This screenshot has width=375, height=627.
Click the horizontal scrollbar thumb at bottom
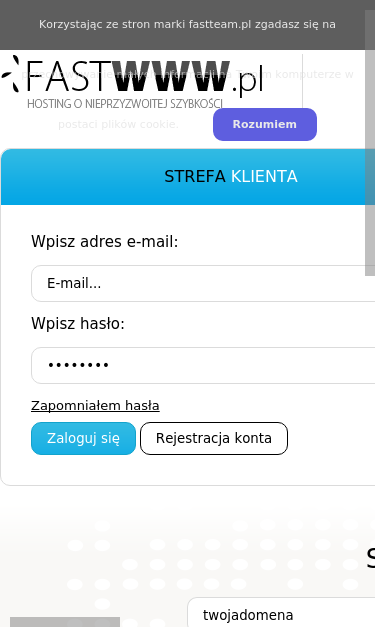click(x=65, y=622)
